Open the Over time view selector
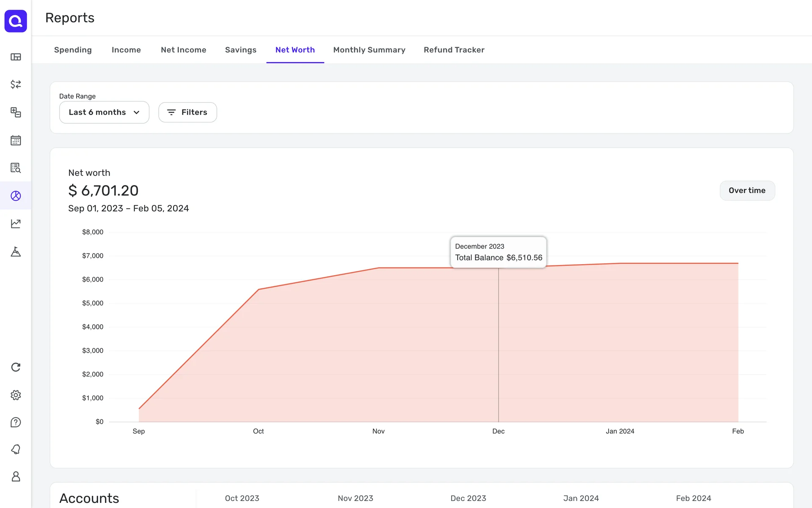Viewport: 812px width, 508px height. click(747, 190)
